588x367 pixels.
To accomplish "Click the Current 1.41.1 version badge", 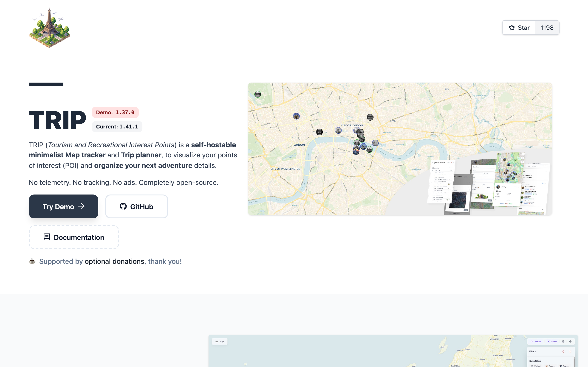I will [x=117, y=127].
